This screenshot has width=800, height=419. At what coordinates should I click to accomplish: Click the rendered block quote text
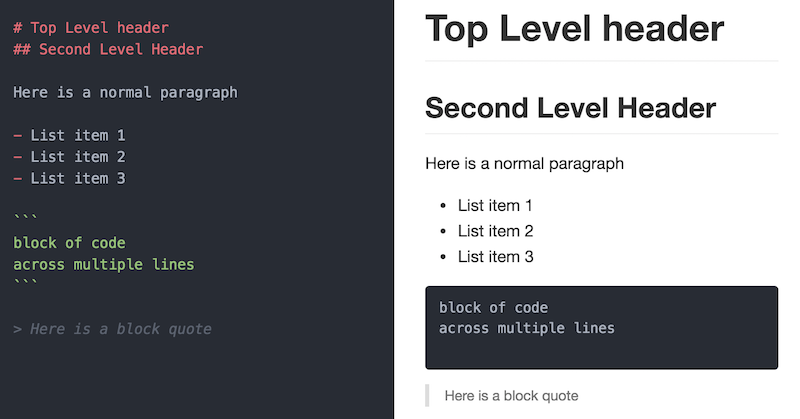(511, 396)
